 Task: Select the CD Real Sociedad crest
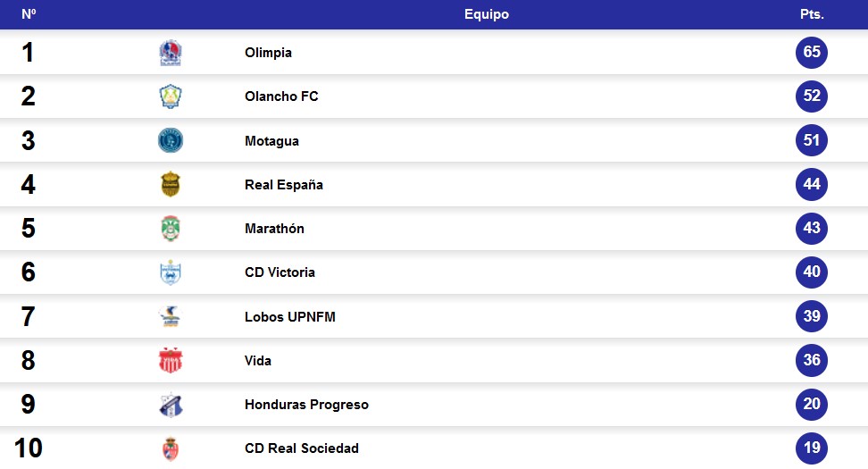(x=171, y=448)
